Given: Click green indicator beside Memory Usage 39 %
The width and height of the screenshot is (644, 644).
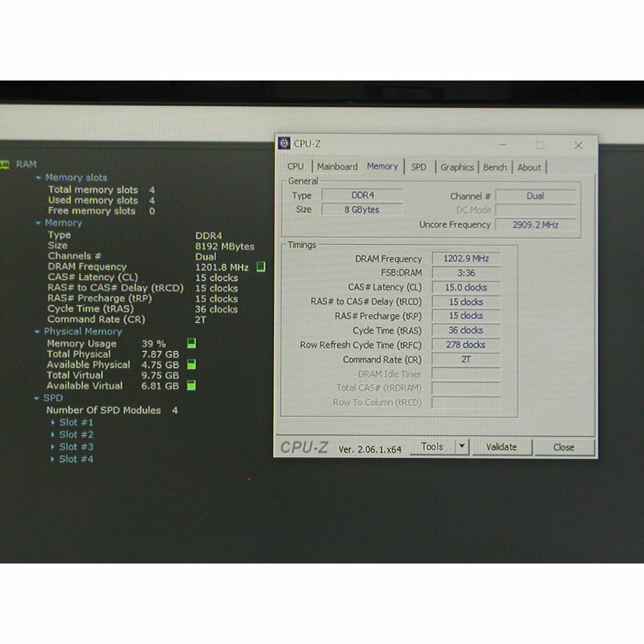Looking at the screenshot, I should [191, 343].
